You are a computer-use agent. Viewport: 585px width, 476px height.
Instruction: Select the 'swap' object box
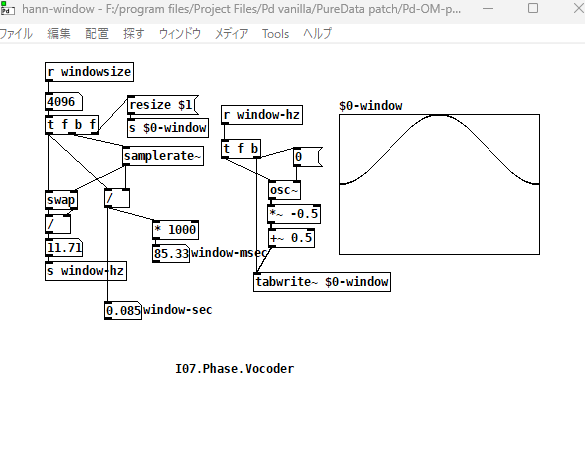(62, 200)
